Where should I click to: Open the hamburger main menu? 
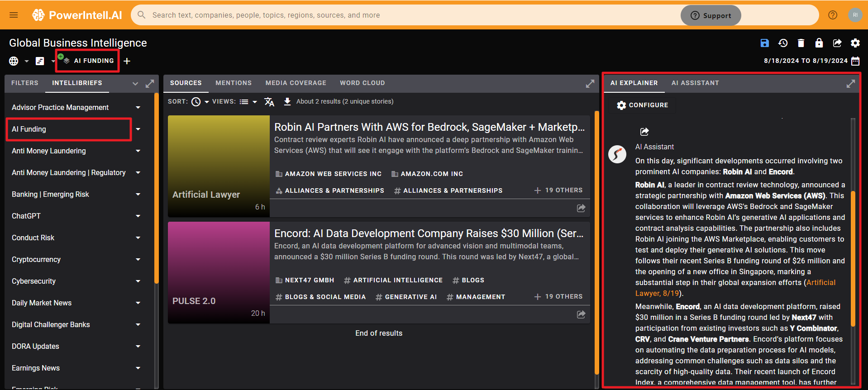14,15
